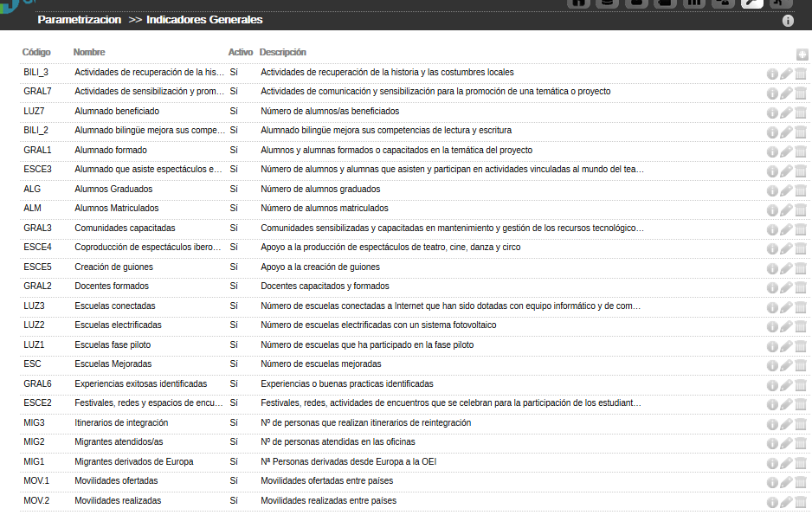812x515 pixels.
Task: Sort by the Código column header
Action: pos(36,52)
